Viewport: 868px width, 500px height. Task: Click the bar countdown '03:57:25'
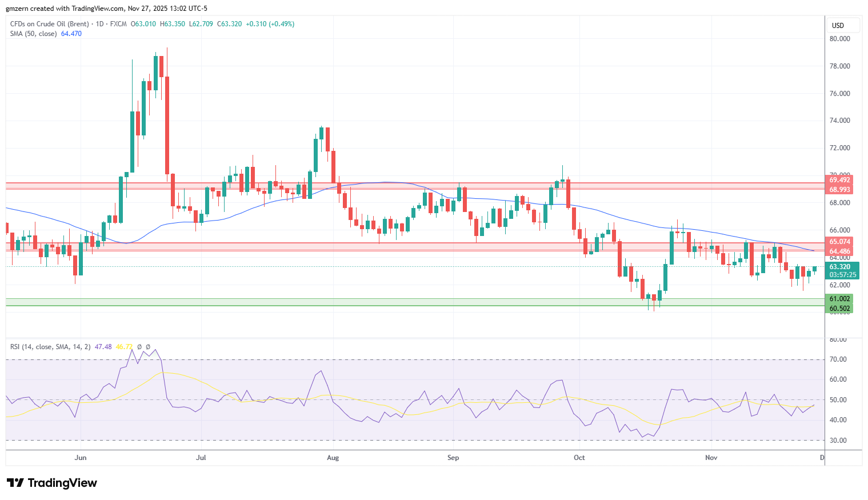842,275
